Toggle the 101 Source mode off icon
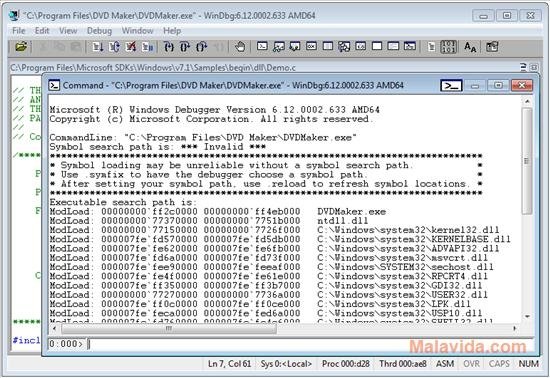 tap(448, 47)
